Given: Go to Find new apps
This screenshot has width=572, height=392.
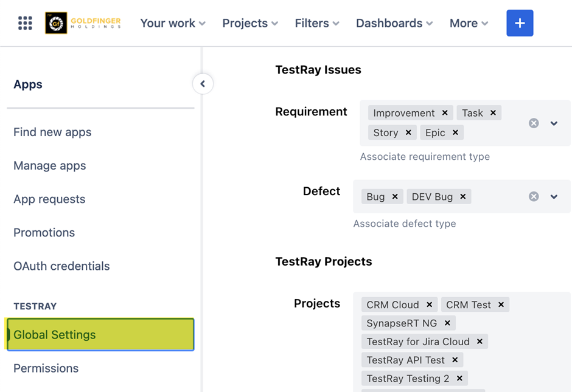Looking at the screenshot, I should (52, 132).
